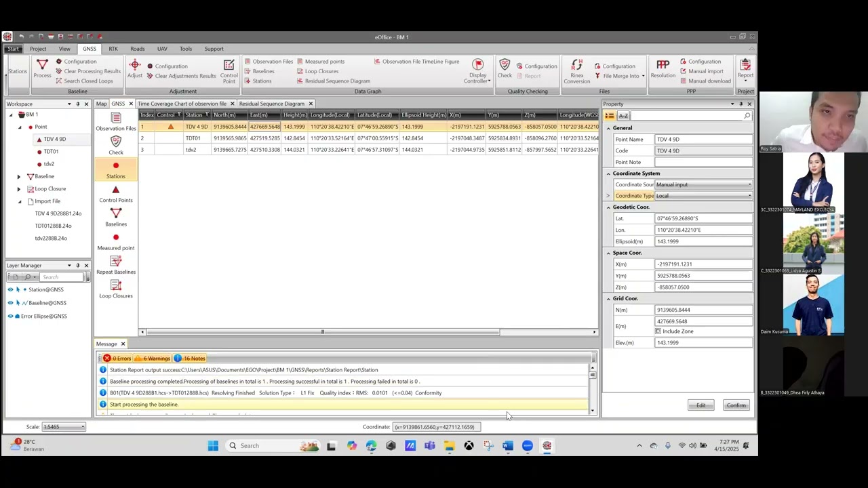Open Coordinate Source dropdown

[x=703, y=184]
